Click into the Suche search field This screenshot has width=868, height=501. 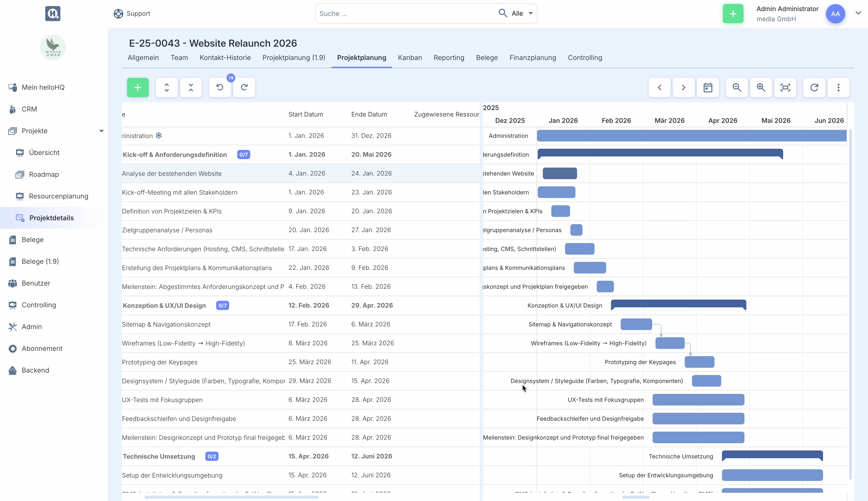coord(406,14)
